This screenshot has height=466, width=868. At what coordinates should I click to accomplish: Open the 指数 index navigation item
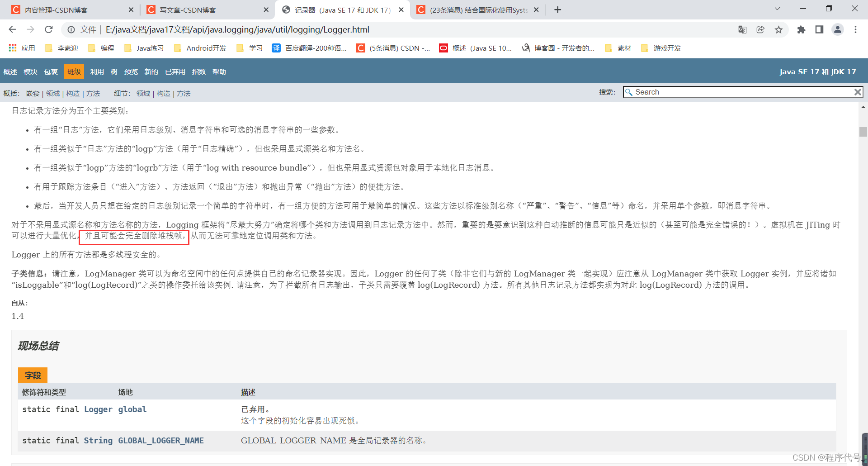tap(199, 71)
